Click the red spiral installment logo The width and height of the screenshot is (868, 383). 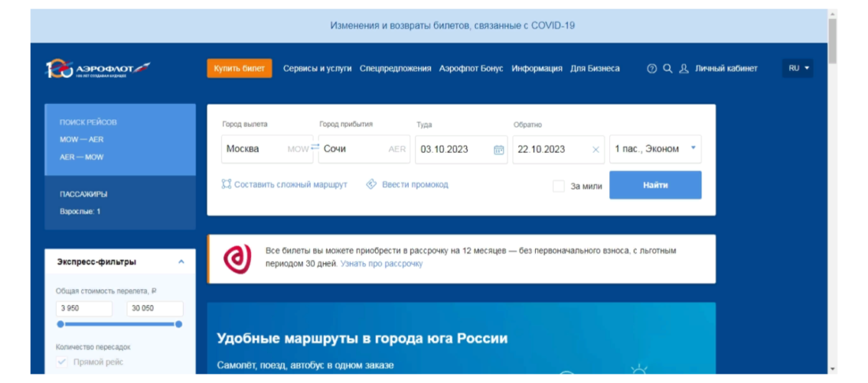pos(238,258)
